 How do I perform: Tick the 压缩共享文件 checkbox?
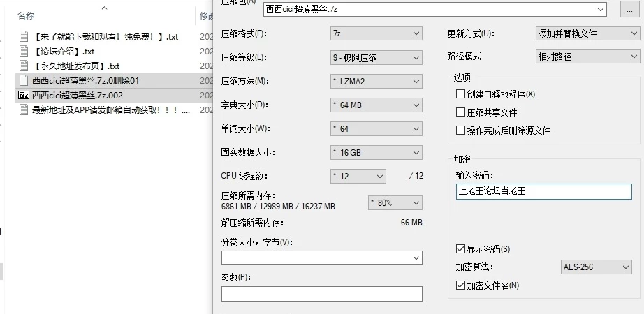click(x=460, y=112)
